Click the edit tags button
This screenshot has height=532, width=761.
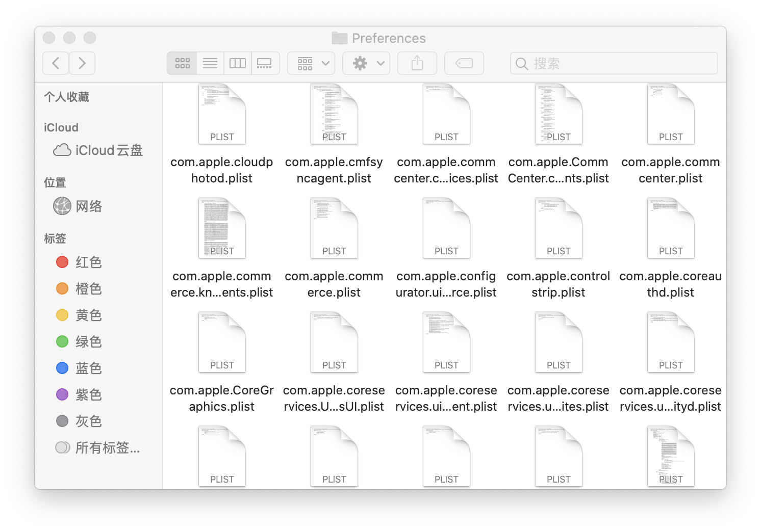coord(464,63)
